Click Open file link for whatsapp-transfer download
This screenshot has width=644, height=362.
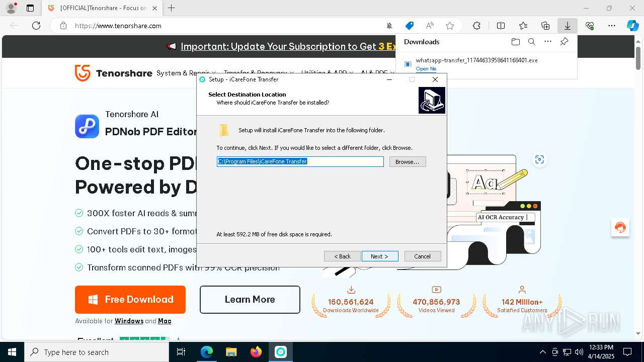click(426, 69)
